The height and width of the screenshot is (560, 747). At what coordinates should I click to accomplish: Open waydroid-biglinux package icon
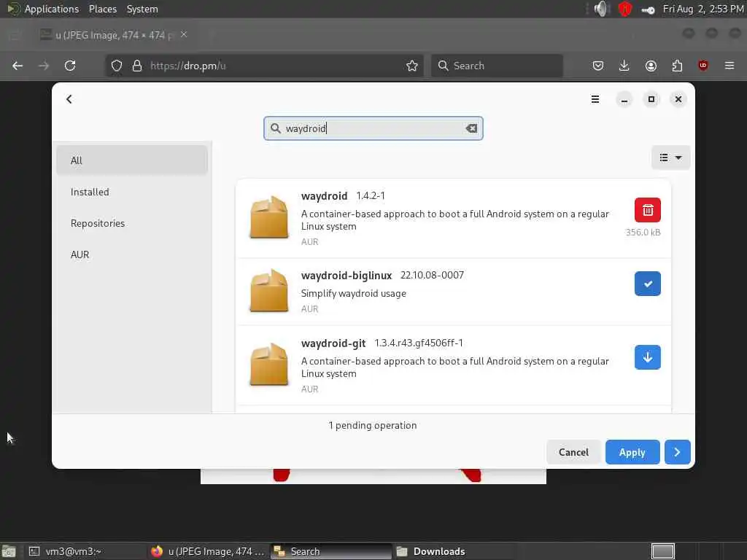click(268, 291)
